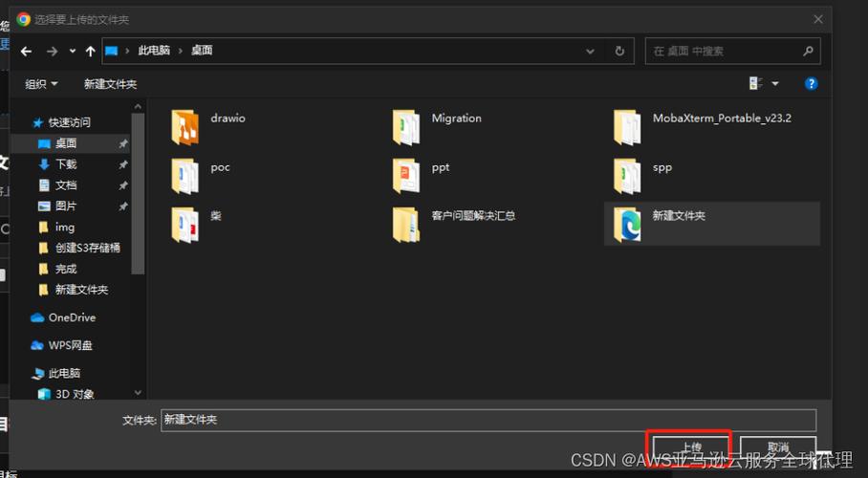Image resolution: width=868 pixels, height=478 pixels.
Task: Click the pin icon next to 下载
Action: (x=123, y=164)
